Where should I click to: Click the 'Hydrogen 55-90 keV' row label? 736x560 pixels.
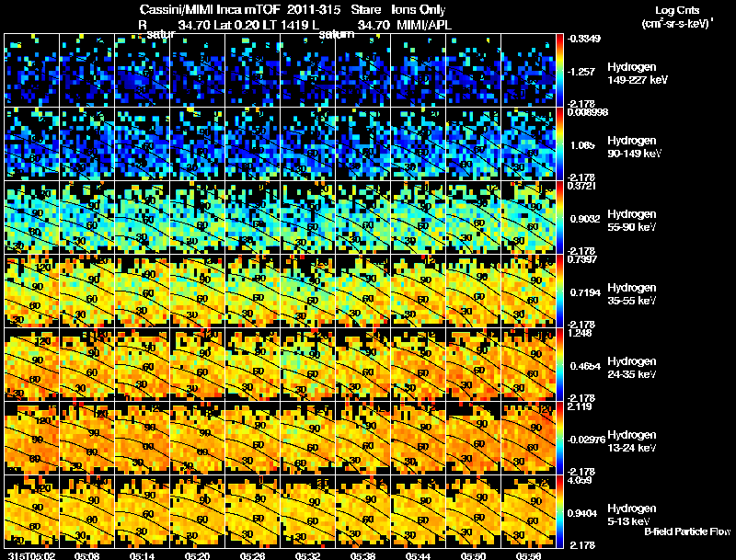(x=632, y=221)
